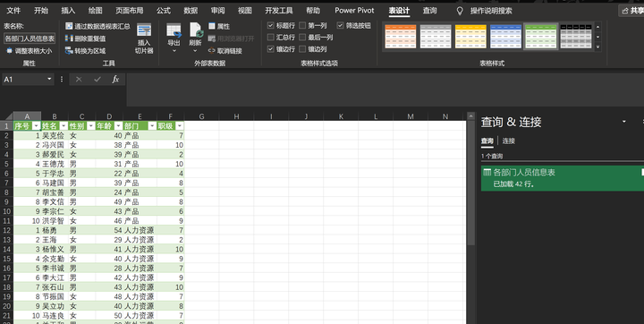644x324 pixels.
Task: Switch to the Query (查询) ribbon tab
Action: tap(429, 11)
